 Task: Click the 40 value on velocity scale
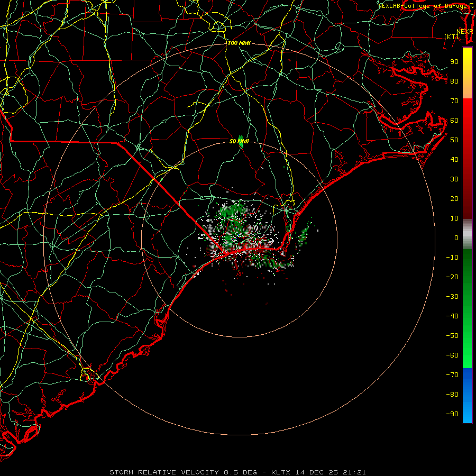tap(454, 159)
